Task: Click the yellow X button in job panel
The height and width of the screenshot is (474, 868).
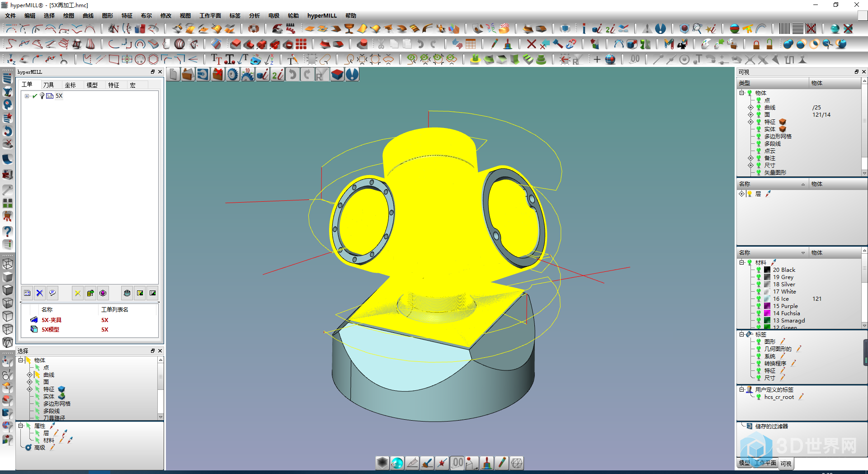Action: pyautogui.click(x=78, y=293)
